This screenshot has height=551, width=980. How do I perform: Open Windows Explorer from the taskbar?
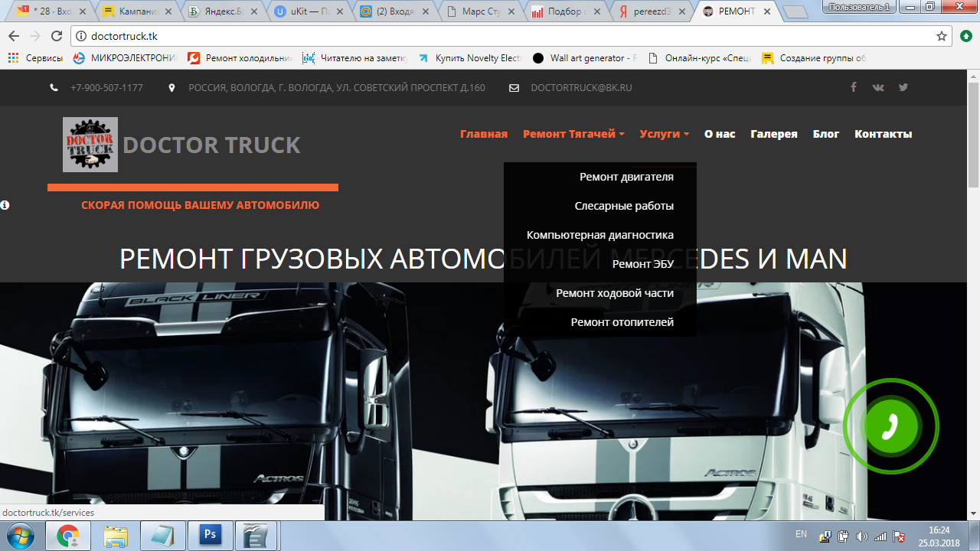(116, 536)
